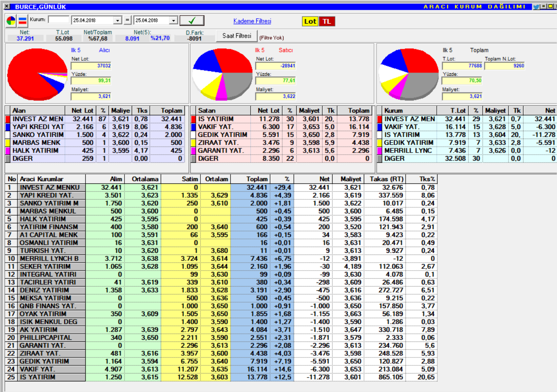This screenshot has height=392, width=557.
Task: Select QNB FINANS YAT. row
Action: tap(221, 306)
